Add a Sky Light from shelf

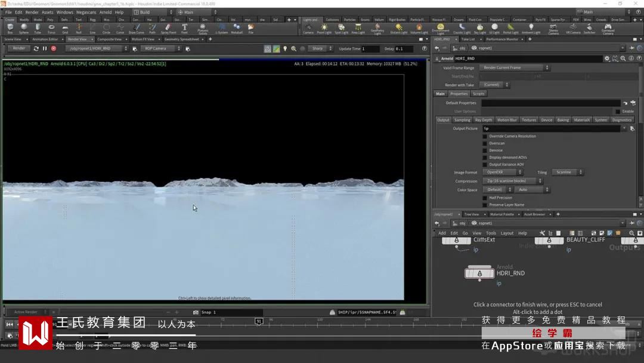point(479,29)
